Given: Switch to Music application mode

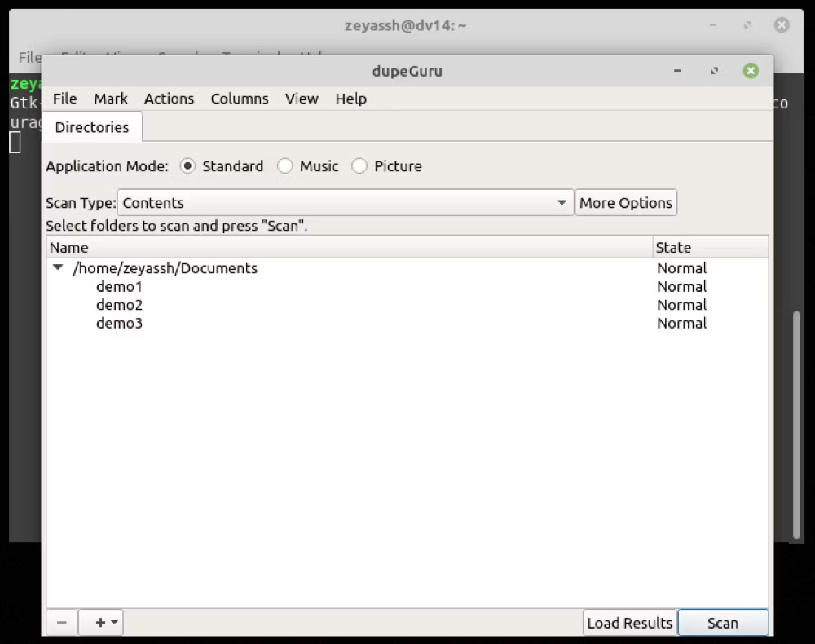Looking at the screenshot, I should click(285, 166).
